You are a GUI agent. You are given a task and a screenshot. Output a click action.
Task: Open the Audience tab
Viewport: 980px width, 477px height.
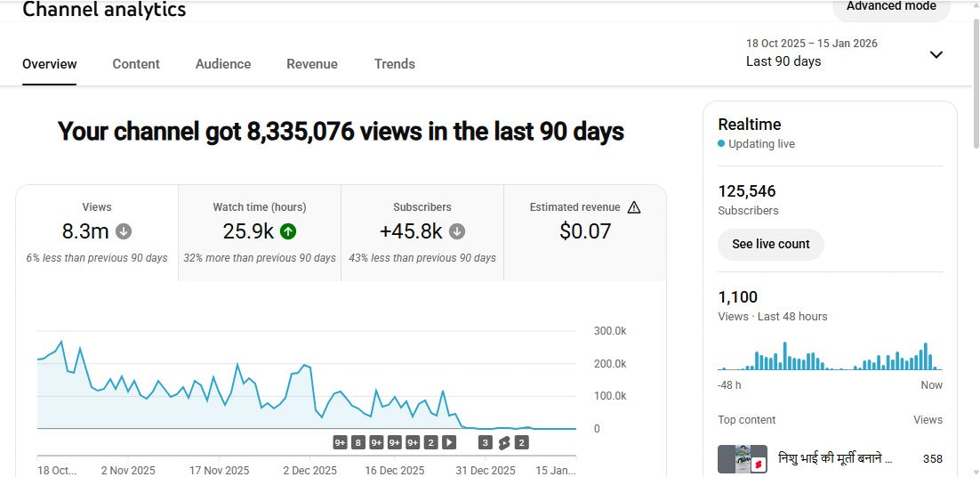223,64
